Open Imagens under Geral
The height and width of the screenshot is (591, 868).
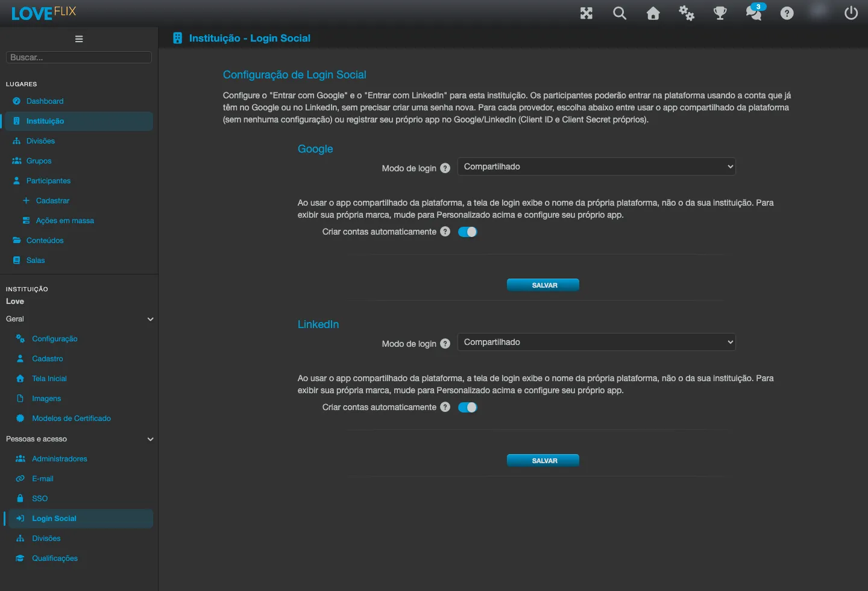pyautogui.click(x=46, y=399)
